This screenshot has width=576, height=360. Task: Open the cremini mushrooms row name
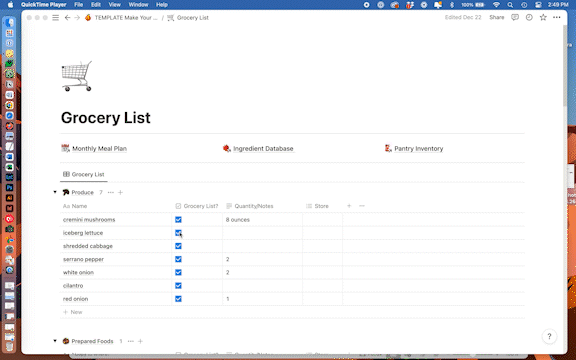(x=89, y=220)
